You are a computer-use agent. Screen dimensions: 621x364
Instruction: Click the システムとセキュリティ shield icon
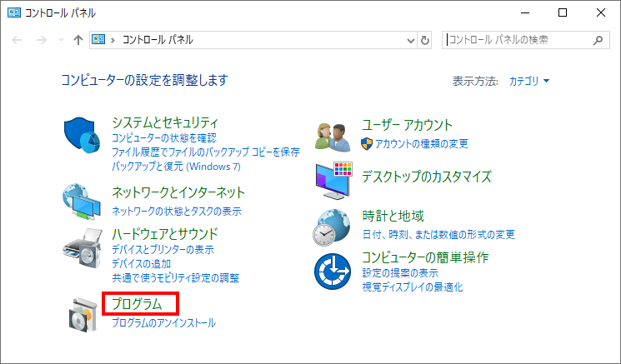coord(82,135)
